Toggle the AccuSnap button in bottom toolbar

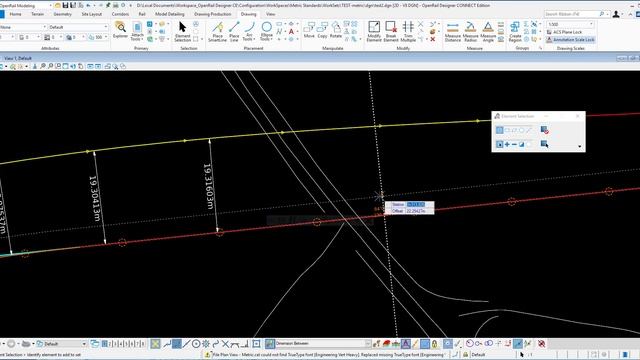point(155,344)
